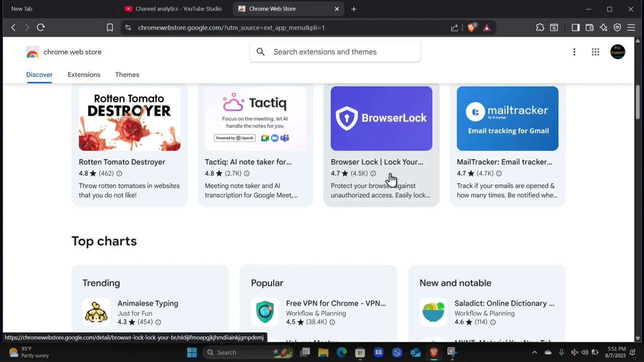Screen dimensions: 644x362
Task: Select the Discover tab
Action: [x=39, y=74]
